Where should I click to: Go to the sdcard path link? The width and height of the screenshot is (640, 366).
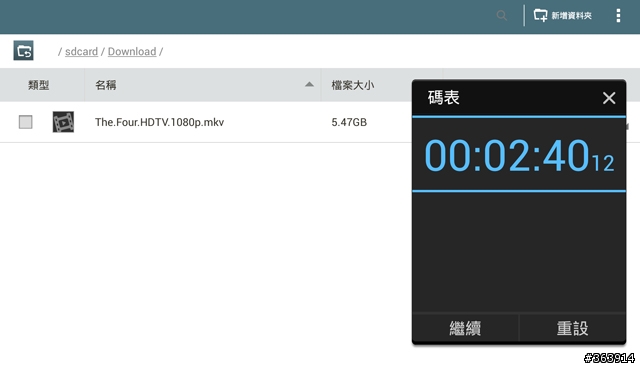point(81,51)
